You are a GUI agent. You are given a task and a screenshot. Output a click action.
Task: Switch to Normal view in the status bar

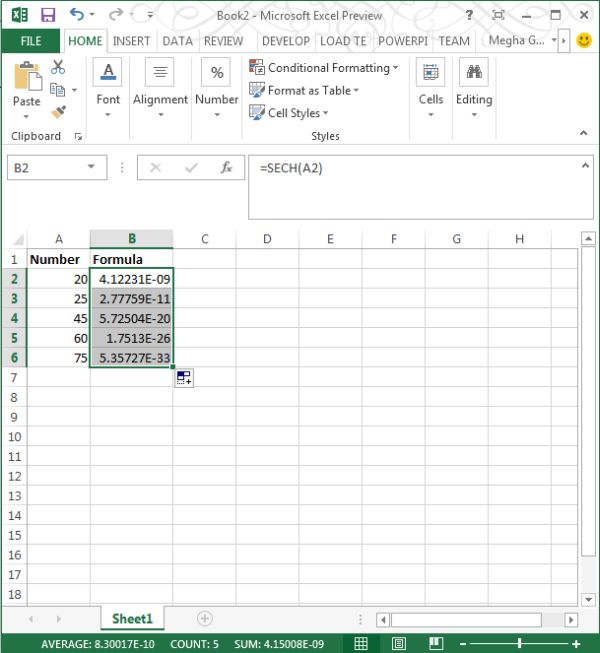tap(361, 644)
